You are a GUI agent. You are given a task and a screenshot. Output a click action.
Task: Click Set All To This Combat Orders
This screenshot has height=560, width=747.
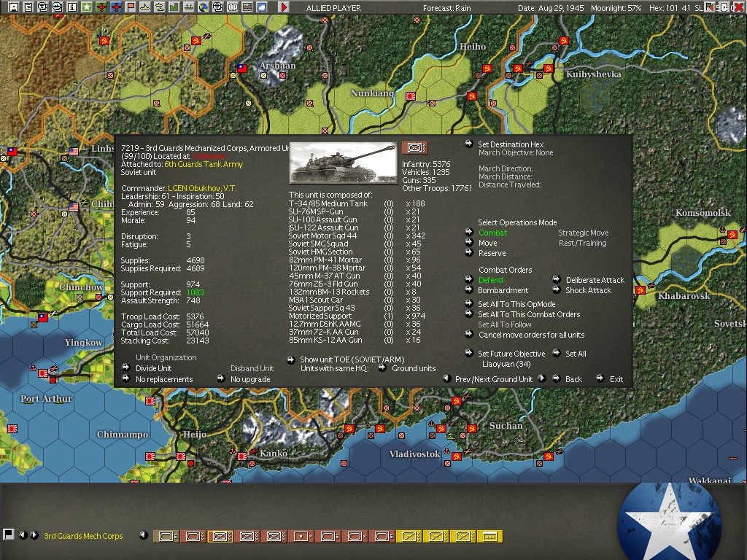529,315
